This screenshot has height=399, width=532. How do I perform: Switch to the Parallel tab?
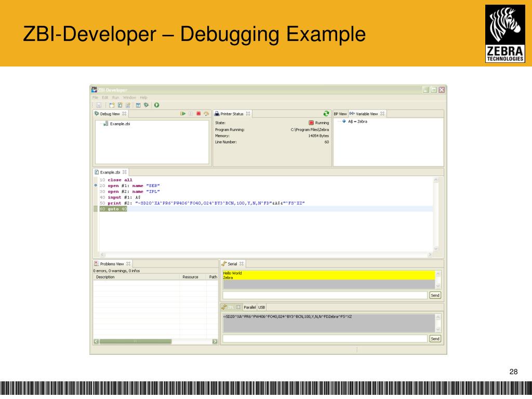(x=250, y=308)
